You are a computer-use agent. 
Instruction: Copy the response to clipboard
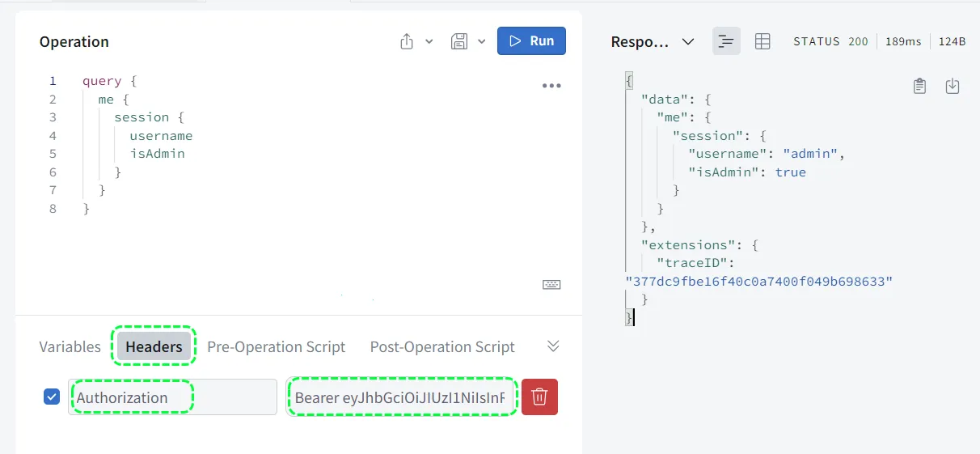coord(919,86)
